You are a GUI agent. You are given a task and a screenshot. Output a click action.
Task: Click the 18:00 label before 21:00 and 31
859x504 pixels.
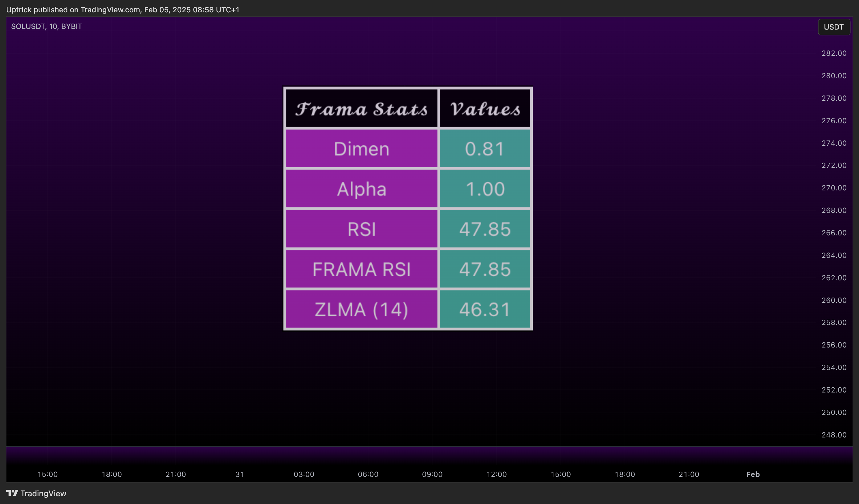[112, 474]
